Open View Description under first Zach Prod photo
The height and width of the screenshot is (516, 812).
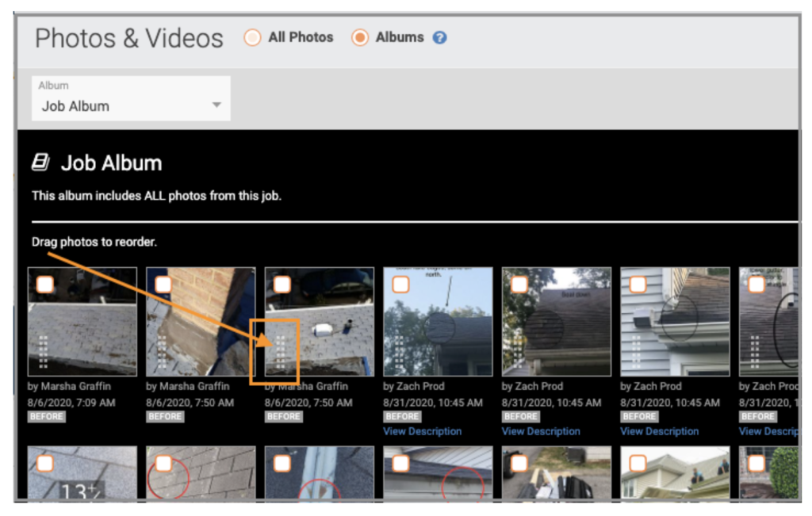coord(422,431)
